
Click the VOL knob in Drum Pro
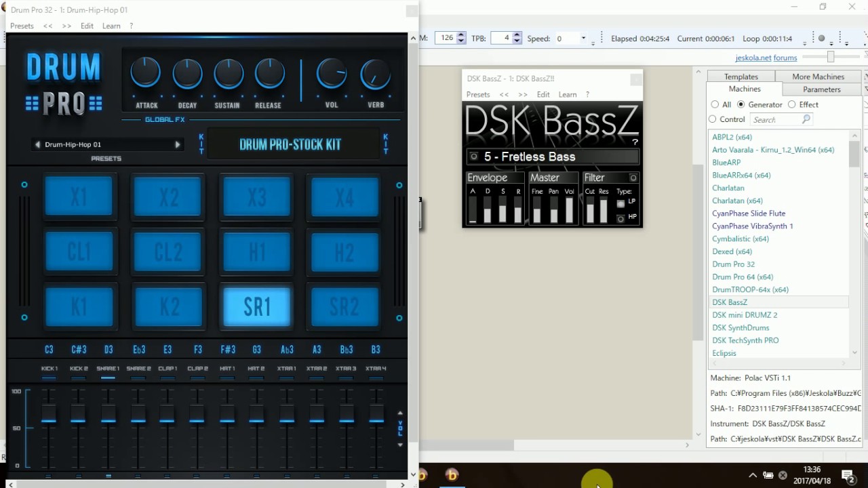pyautogui.click(x=332, y=73)
